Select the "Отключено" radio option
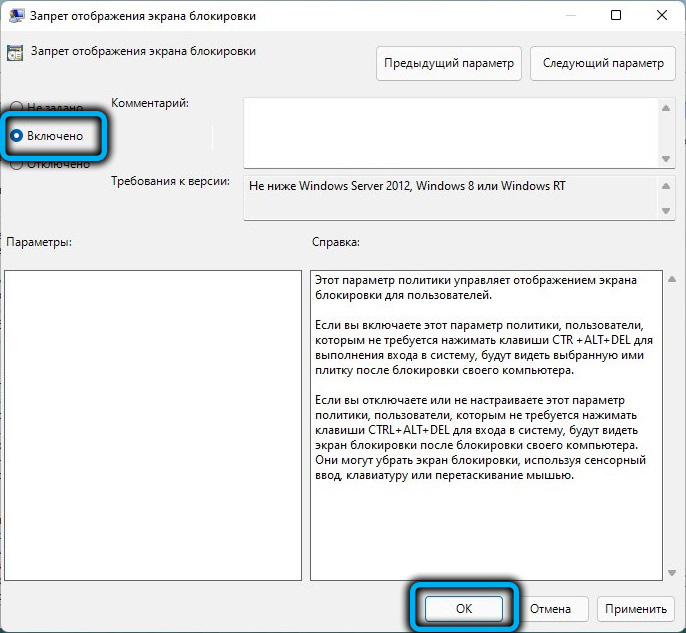Viewport: 686px width, 633px height. pyautogui.click(x=16, y=165)
